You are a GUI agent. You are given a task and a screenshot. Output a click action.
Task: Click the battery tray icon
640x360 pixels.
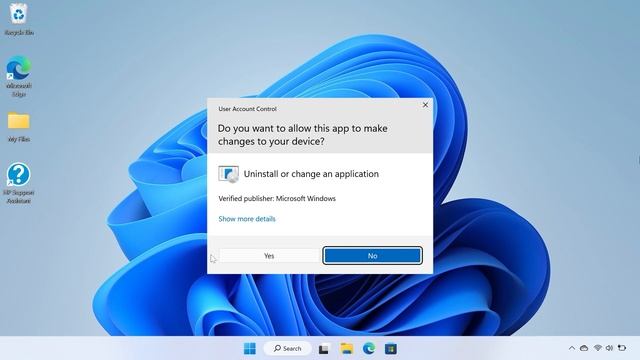click(x=622, y=348)
